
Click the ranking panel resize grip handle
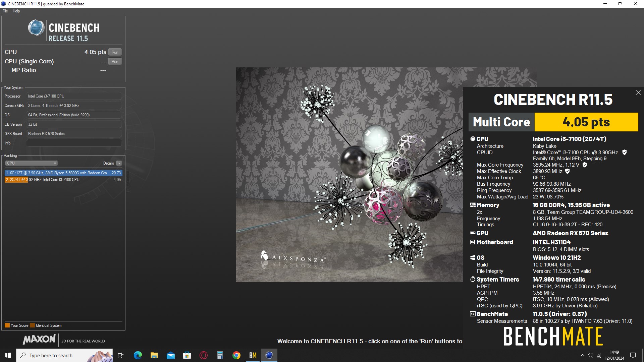coord(128,181)
